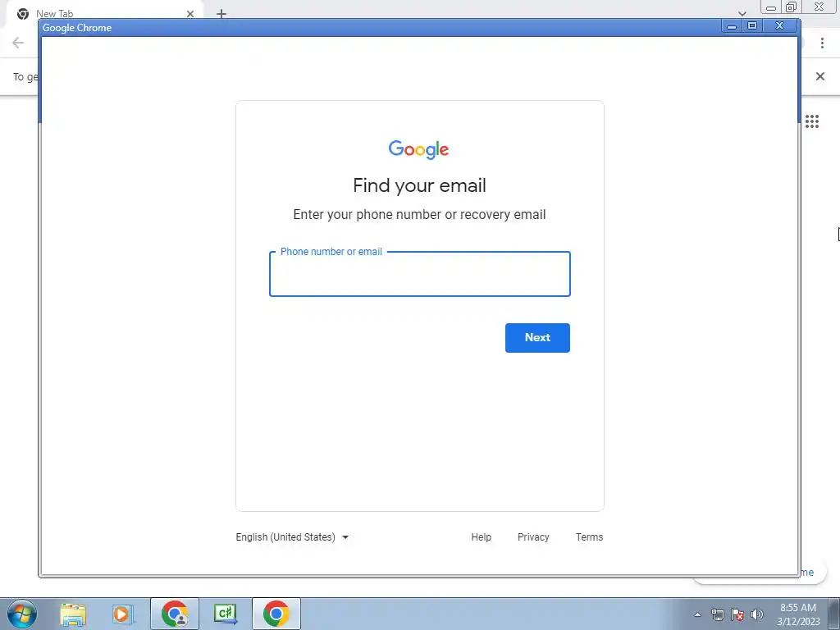Screen dimensions: 840x630
Task: Switch to the active Chrome taskbar button
Action: click(276, 614)
